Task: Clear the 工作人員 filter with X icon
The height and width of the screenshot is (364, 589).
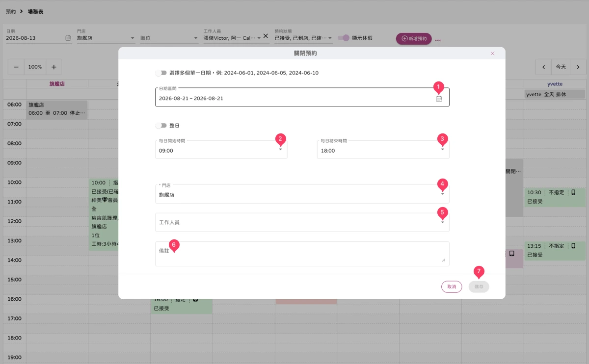Action: click(266, 36)
